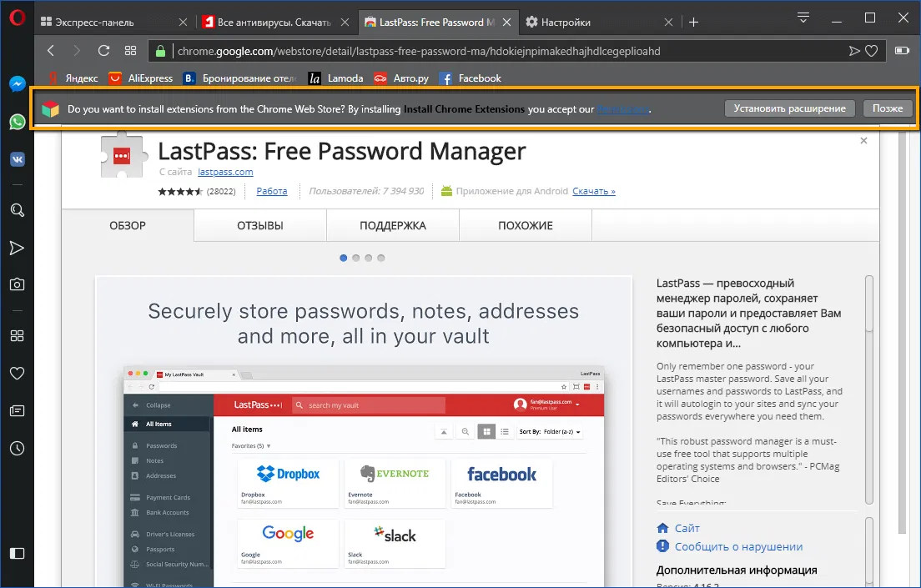
Task: Close the LastPass extension detail overlay
Action: 863,141
